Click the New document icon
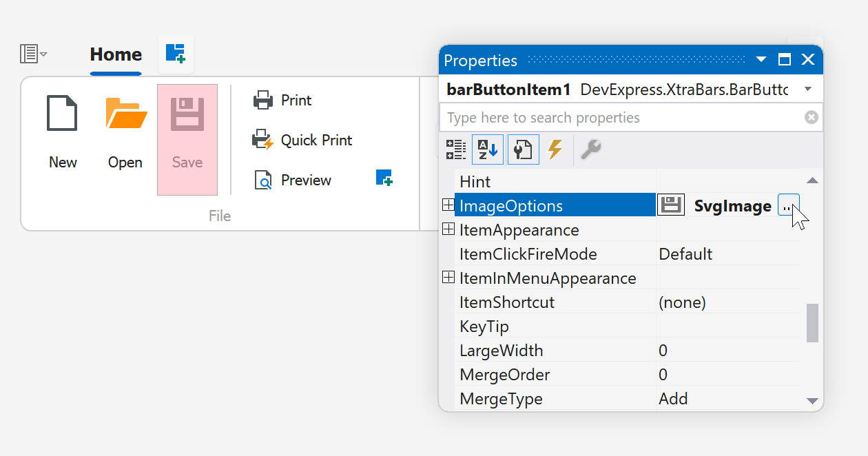The width and height of the screenshot is (868, 456). pos(62,114)
